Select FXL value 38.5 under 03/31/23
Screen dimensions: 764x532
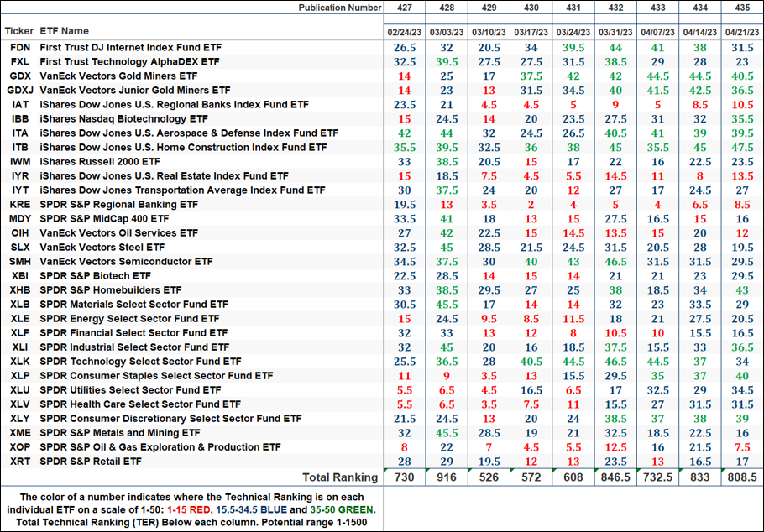[615, 62]
